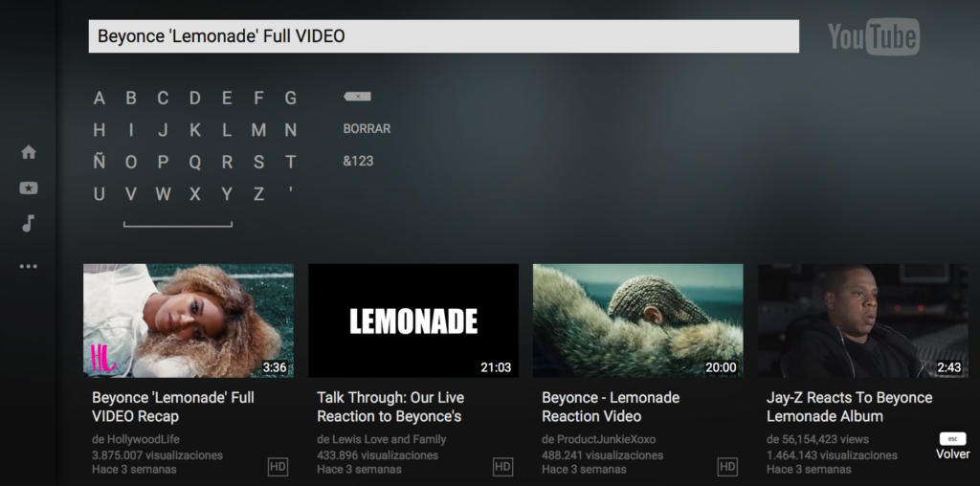The width and height of the screenshot is (980, 486).
Task: Select letter L on the keyboard
Action: [227, 130]
